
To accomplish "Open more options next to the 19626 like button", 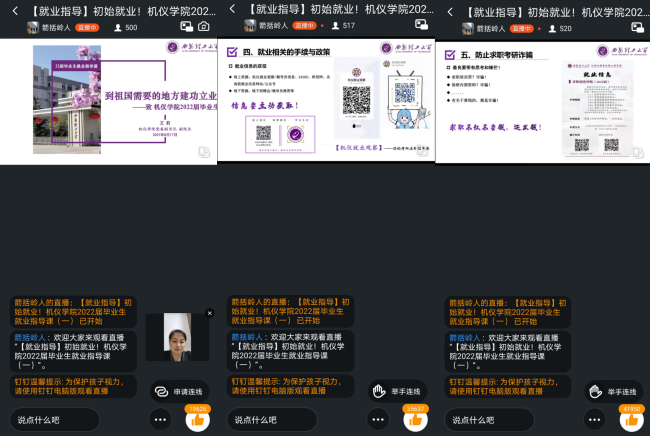I will [160, 420].
